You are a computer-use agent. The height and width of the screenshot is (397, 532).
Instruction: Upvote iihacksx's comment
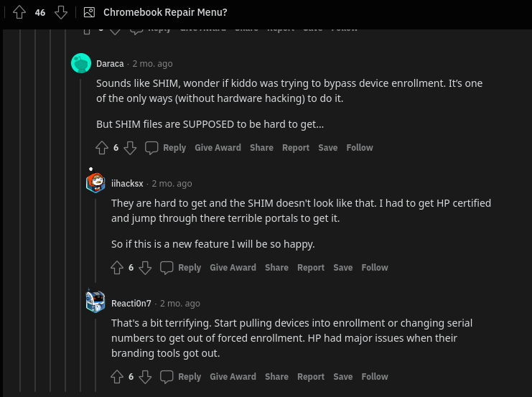point(117,268)
